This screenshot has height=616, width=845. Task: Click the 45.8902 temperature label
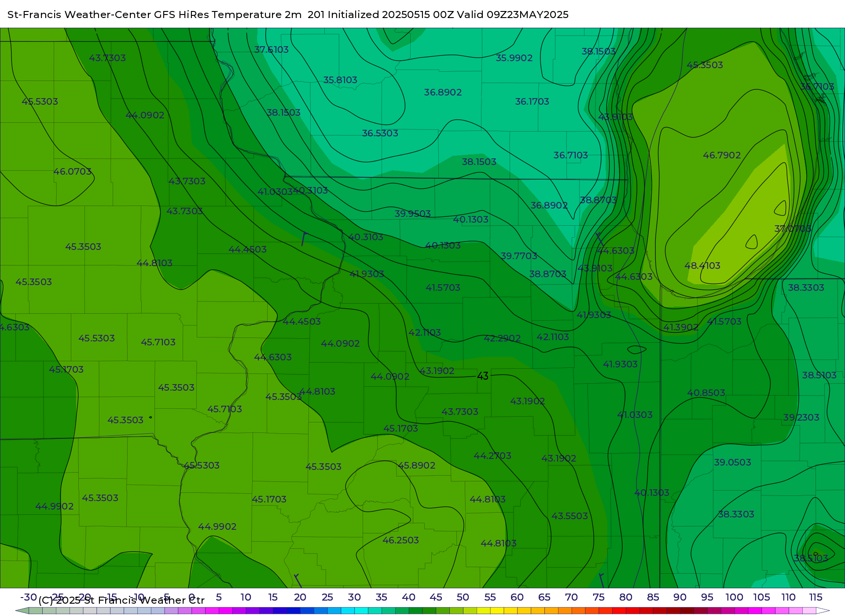(417, 466)
